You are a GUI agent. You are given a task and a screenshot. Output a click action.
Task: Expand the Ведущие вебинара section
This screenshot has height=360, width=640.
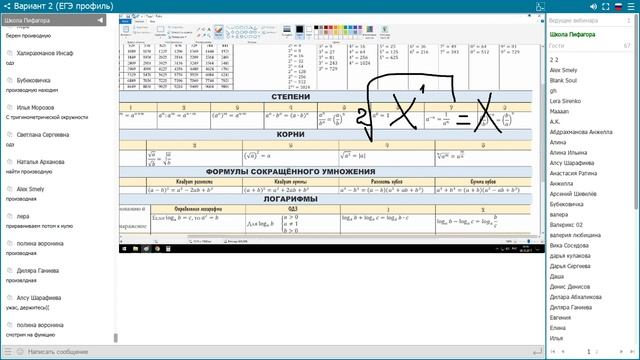[x=590, y=20]
